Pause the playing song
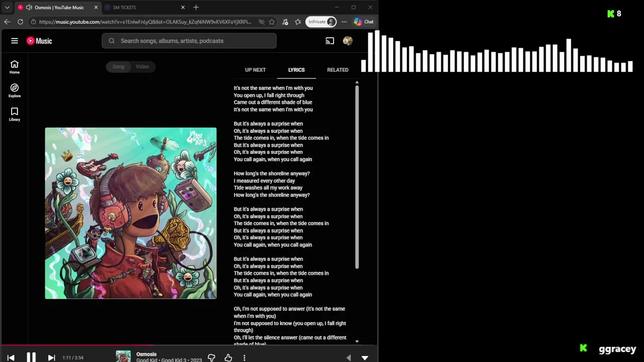Viewport: 644px width, 362px height. click(x=31, y=357)
